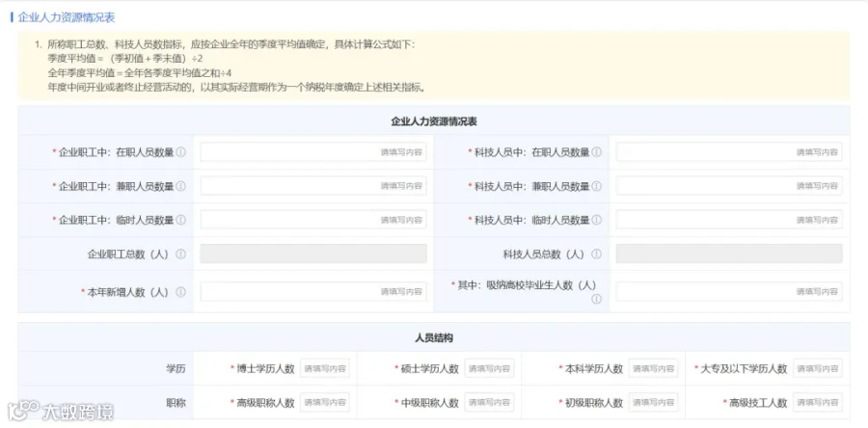Focus the 高级技工人数 input box
The image size is (868, 428).
[818, 403]
